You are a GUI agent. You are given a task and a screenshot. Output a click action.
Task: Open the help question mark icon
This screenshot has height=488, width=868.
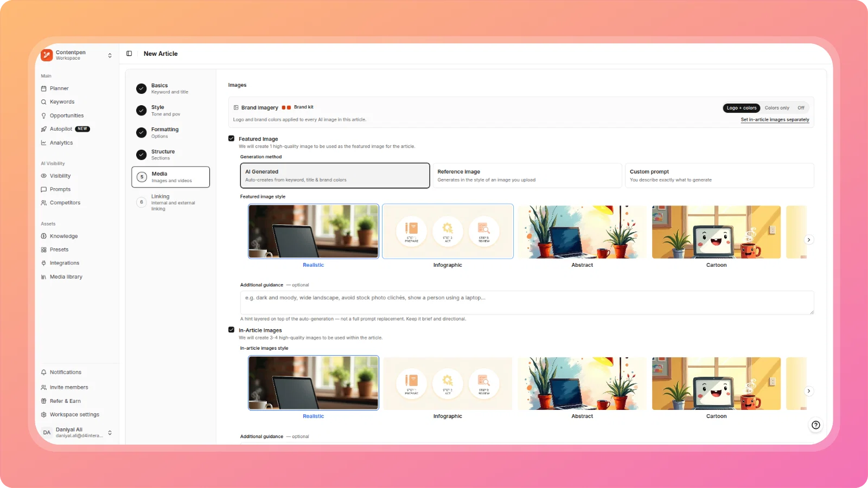pyautogui.click(x=815, y=425)
